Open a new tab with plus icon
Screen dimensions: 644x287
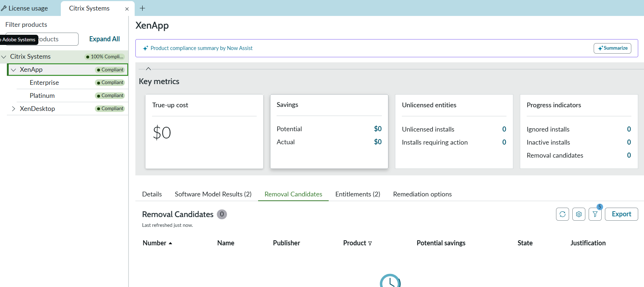coord(142,8)
